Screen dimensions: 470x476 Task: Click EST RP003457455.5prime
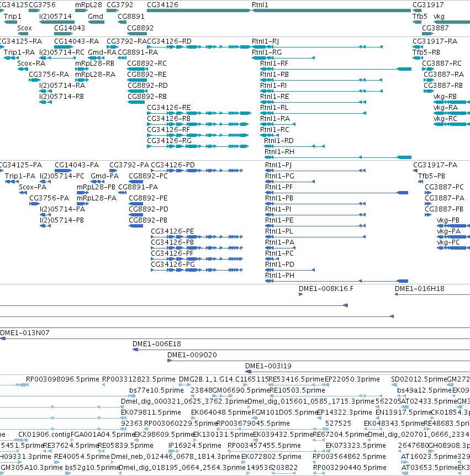(264, 446)
